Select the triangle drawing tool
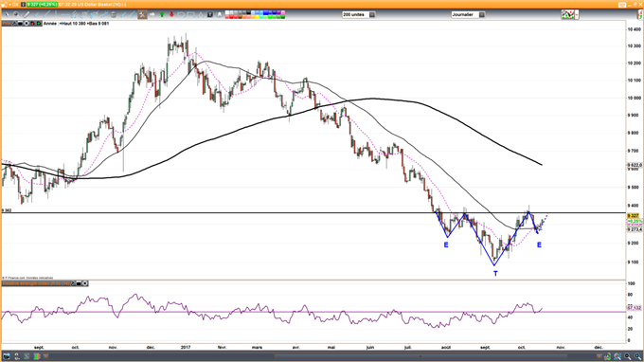The height and width of the screenshot is (362, 644). (201, 14)
